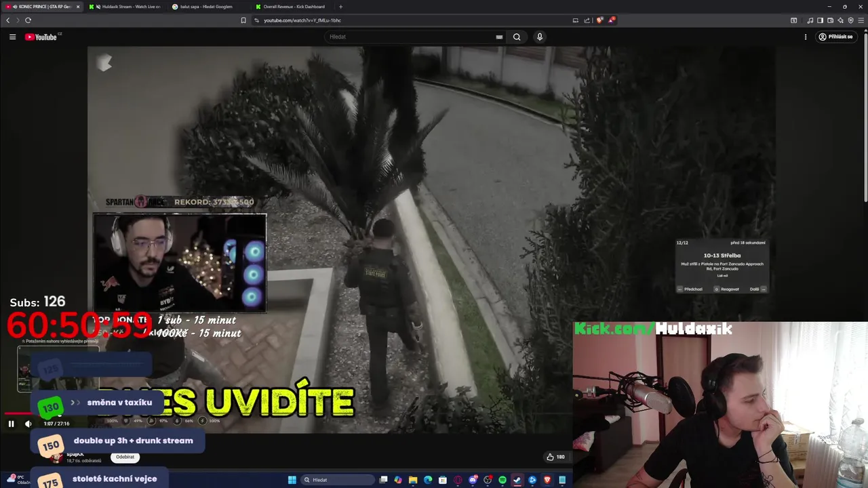Start voice search with the microphone icon
This screenshot has width=868, height=488.
tap(540, 37)
